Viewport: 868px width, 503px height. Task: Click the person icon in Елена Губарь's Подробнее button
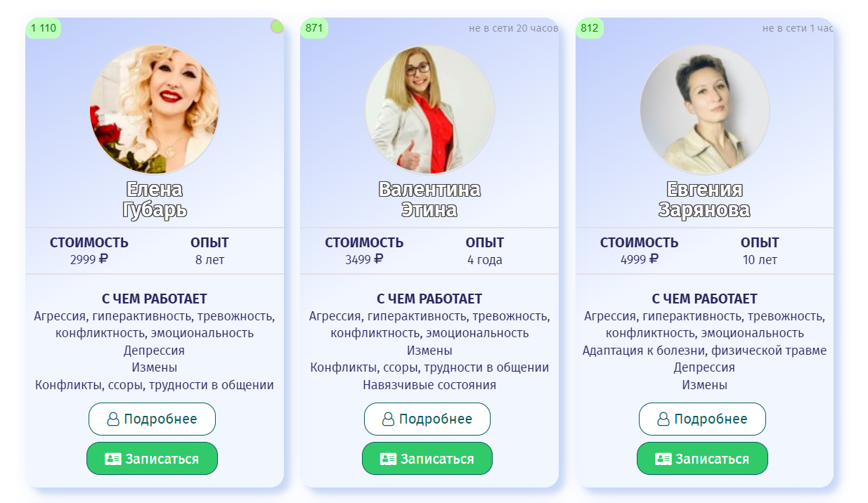[113, 419]
